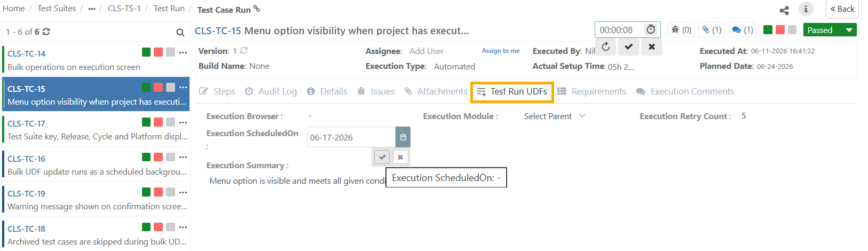
Task: Open the bug issues counter (0)
Action: (x=682, y=30)
